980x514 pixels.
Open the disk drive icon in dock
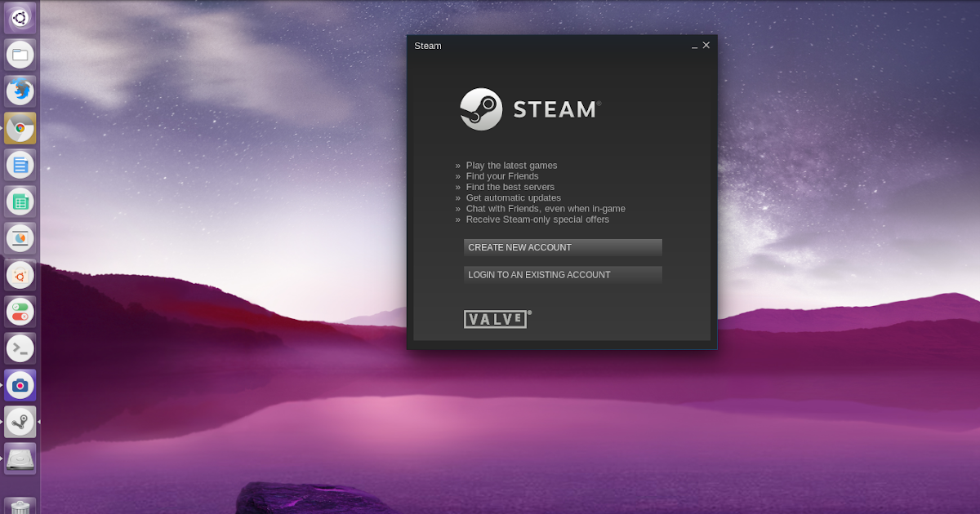[x=20, y=459]
